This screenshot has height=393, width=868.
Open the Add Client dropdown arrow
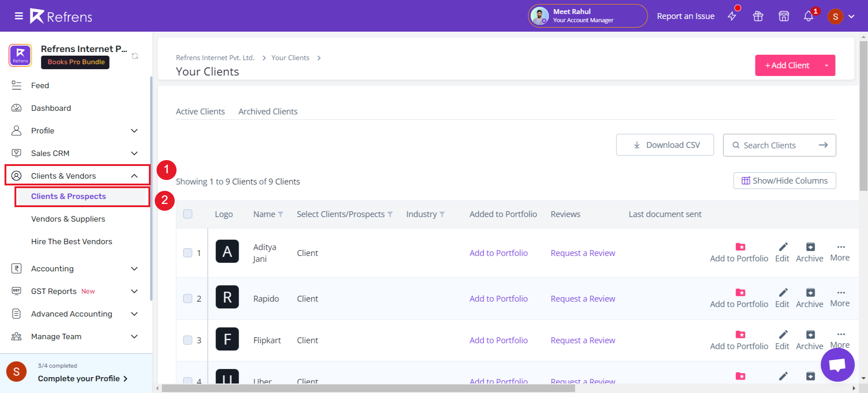(x=827, y=66)
